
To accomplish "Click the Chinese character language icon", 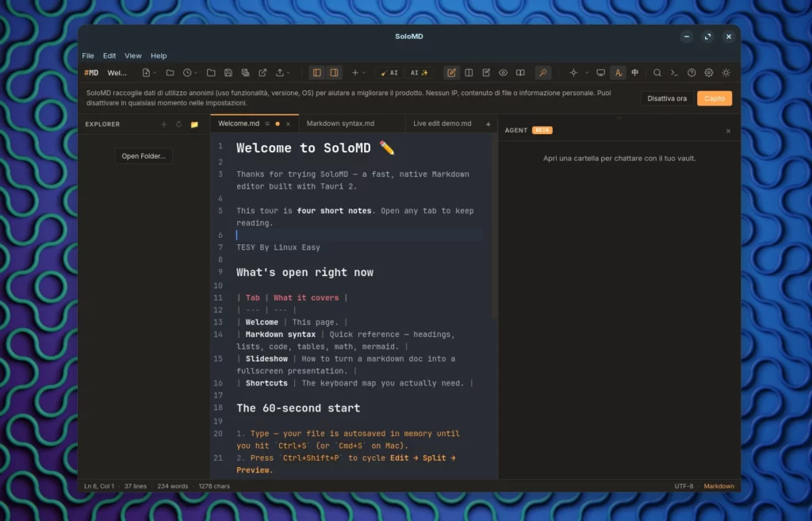I will pyautogui.click(x=635, y=73).
